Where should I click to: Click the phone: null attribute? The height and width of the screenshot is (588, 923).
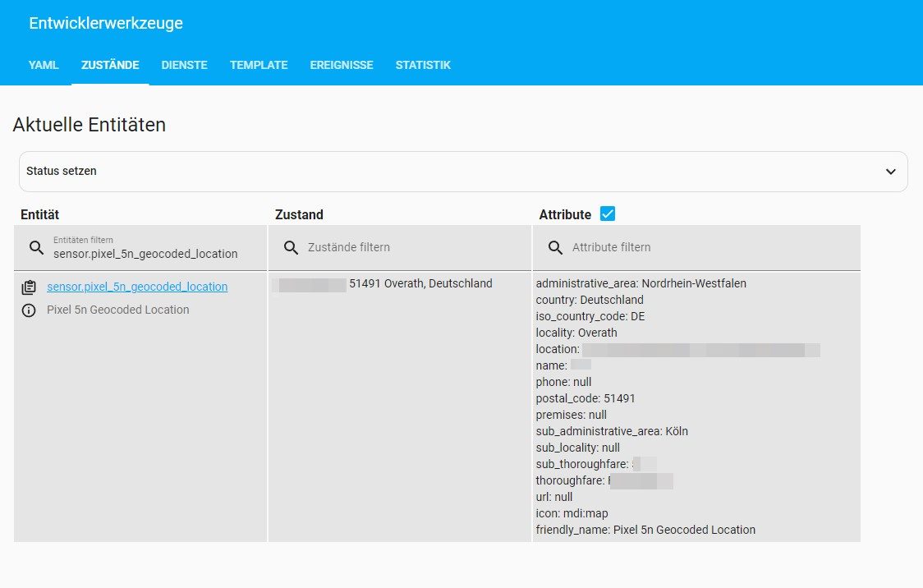pyautogui.click(x=563, y=382)
